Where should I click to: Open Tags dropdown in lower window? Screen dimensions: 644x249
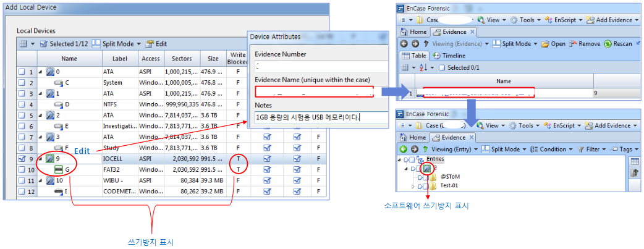pos(625,149)
